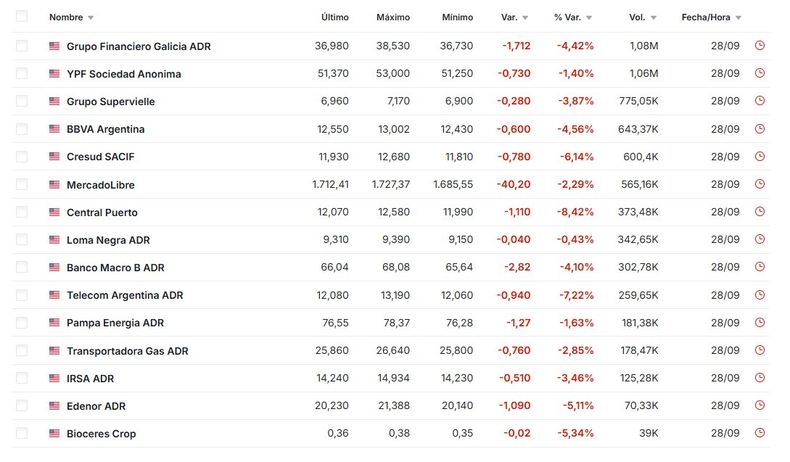Click US flag icon beside YPF Sociedad Anonima
This screenshot has height=462, width=790.
pyautogui.click(x=54, y=74)
